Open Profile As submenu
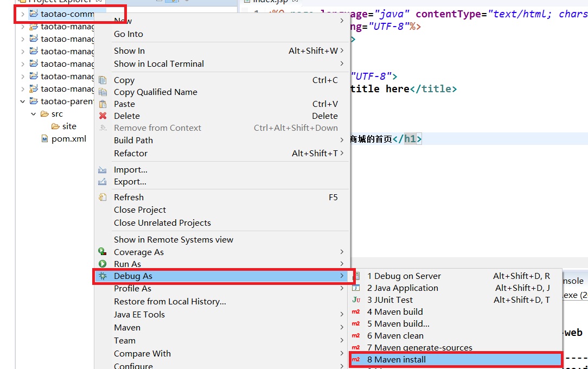Viewport: 588px width, 369px height. pyautogui.click(x=222, y=288)
